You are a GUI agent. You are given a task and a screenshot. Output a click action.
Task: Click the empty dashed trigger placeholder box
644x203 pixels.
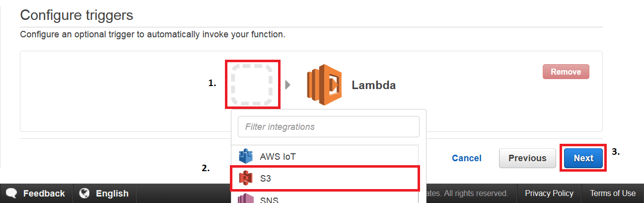253,85
